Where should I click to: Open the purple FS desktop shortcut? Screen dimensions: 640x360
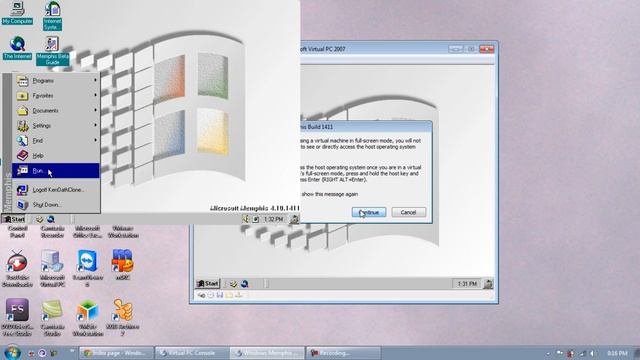[x=17, y=317]
